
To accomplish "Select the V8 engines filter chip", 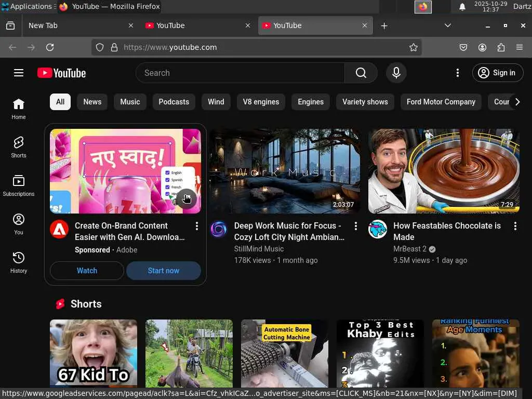I will tap(261, 102).
